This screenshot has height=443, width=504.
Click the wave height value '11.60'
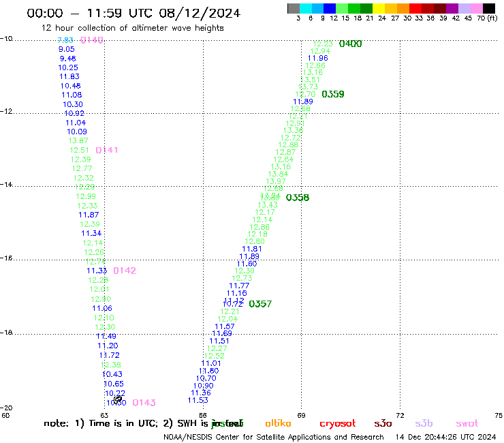[x=247, y=264]
